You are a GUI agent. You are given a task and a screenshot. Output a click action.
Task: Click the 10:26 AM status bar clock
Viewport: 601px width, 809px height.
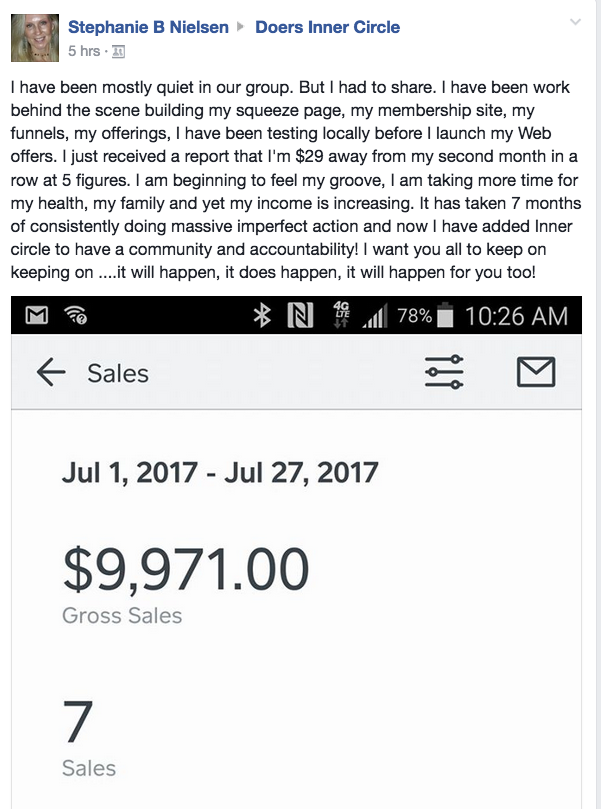(x=516, y=317)
